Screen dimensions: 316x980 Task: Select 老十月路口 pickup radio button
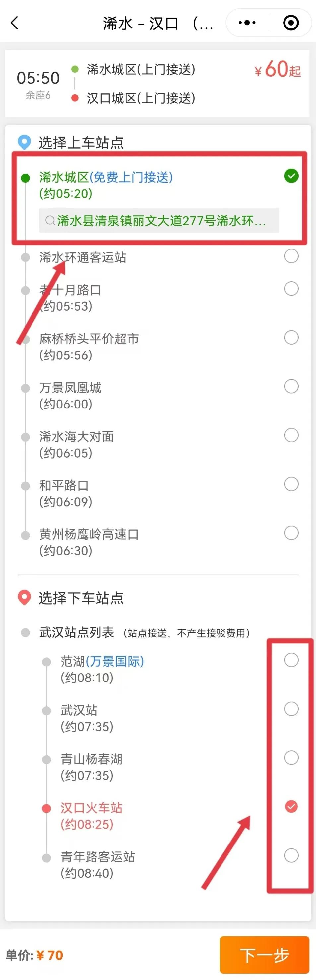tap(291, 289)
